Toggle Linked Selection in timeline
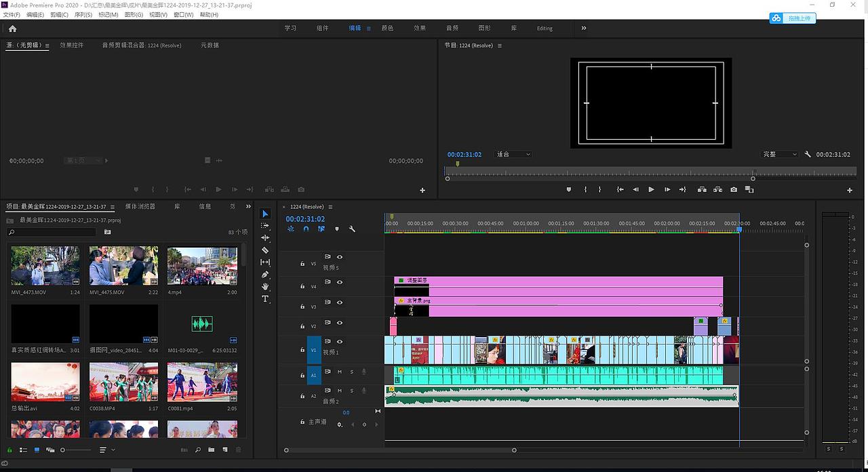This screenshot has height=472, width=868. [321, 229]
